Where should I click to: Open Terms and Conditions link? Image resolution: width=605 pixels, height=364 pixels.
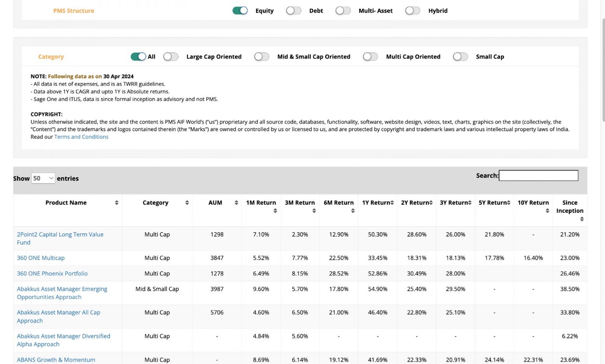coord(81,137)
